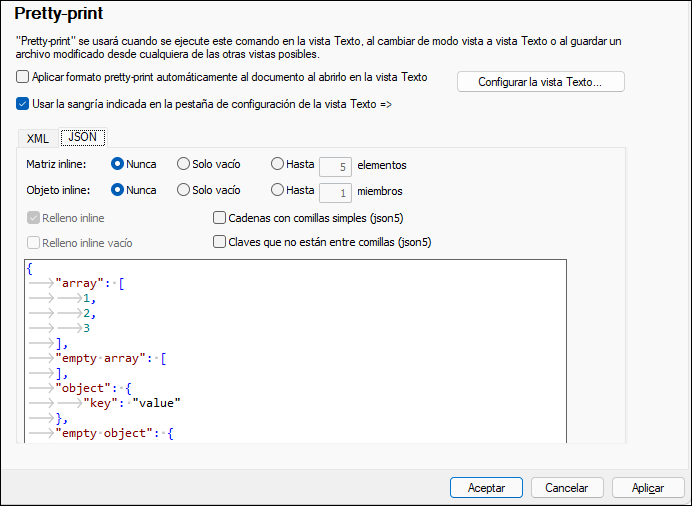Click the Aceptar button

pyautogui.click(x=486, y=487)
